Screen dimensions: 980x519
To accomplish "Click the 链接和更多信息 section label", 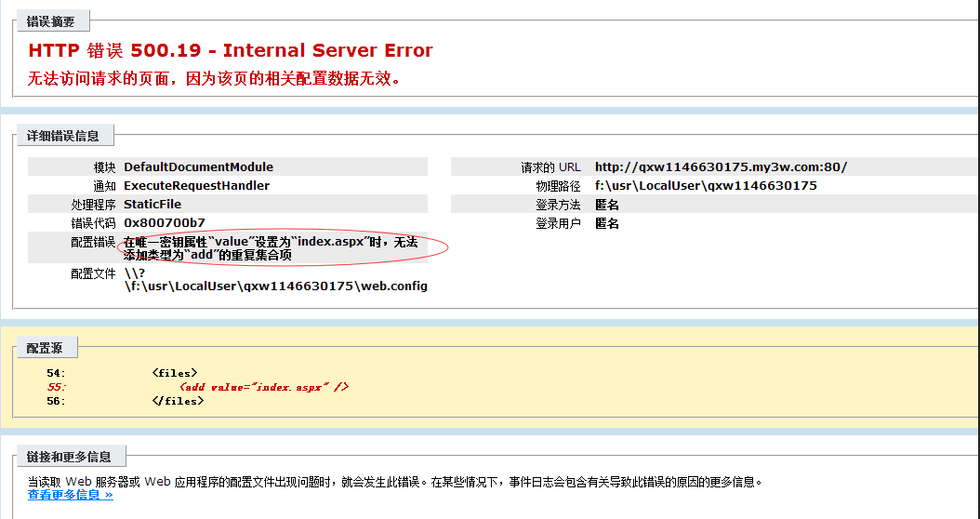I will tap(70, 457).
